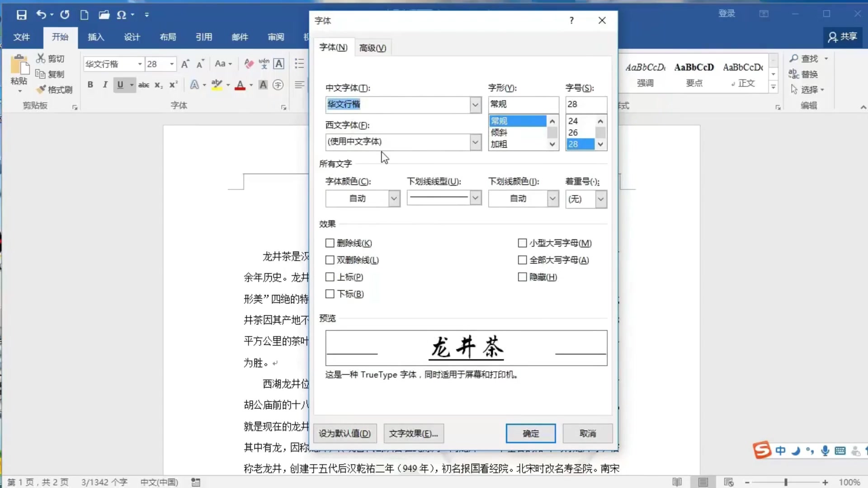868x488 pixels.
Task: Enable 小型大写字母 checkbox
Action: tap(522, 243)
